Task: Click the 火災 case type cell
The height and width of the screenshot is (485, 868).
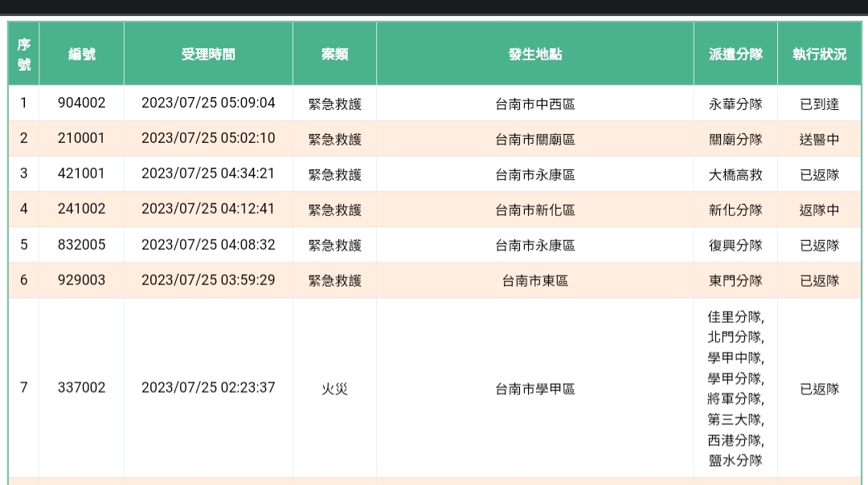Action: pos(334,389)
